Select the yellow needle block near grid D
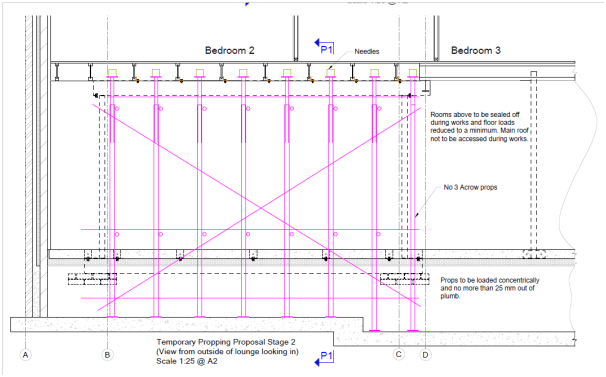 (x=413, y=73)
